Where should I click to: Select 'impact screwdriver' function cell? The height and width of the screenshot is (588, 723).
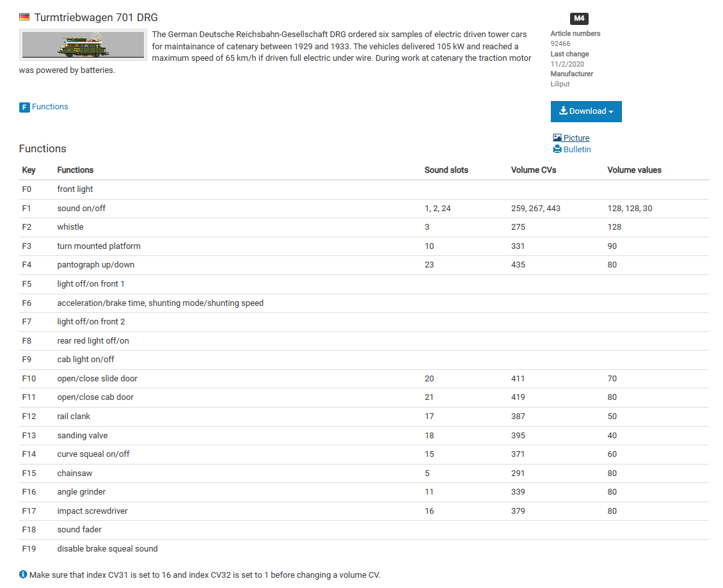[92, 511]
